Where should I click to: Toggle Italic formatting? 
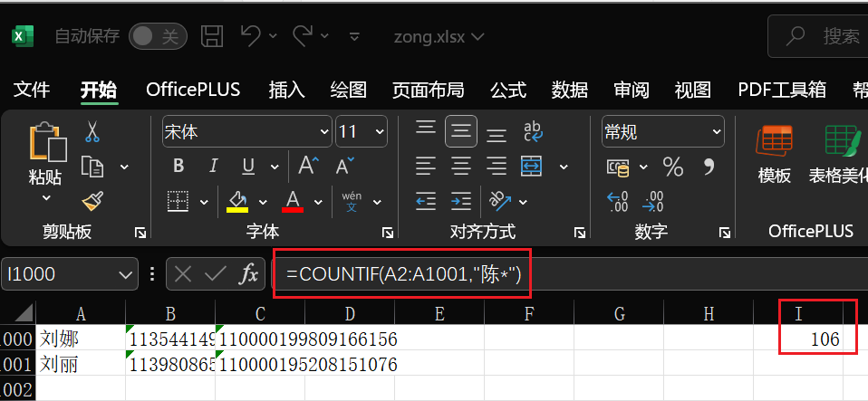pos(214,167)
